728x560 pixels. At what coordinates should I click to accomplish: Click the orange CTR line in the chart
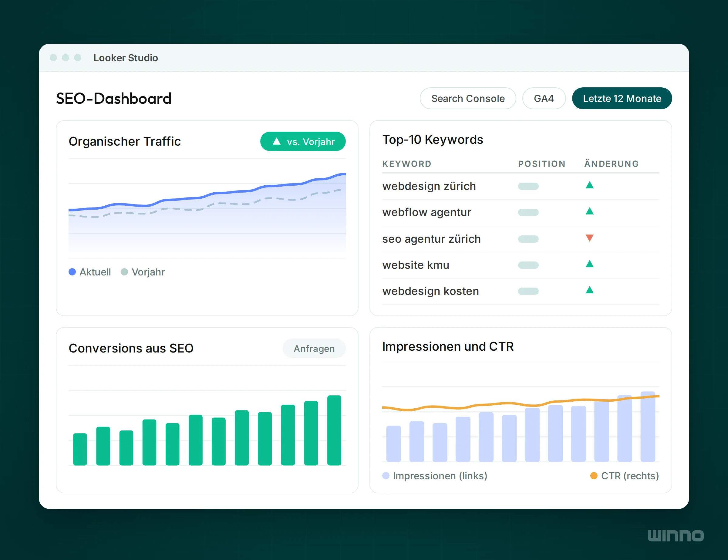click(x=520, y=404)
